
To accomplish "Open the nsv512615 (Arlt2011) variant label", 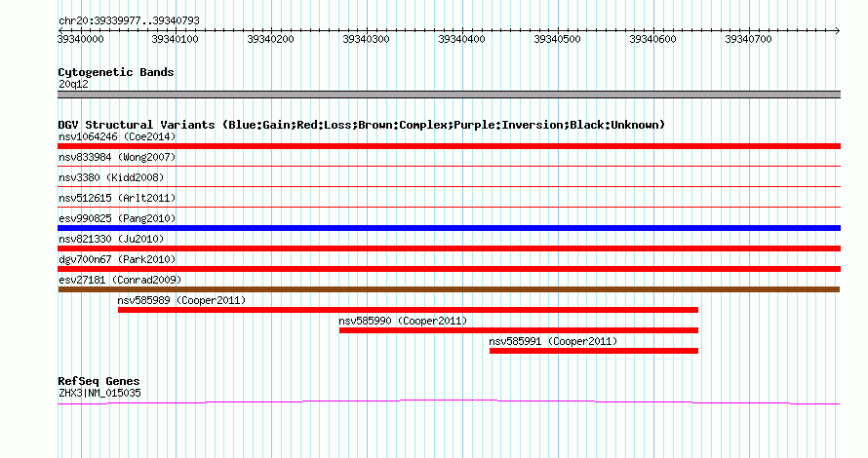I will (117, 198).
